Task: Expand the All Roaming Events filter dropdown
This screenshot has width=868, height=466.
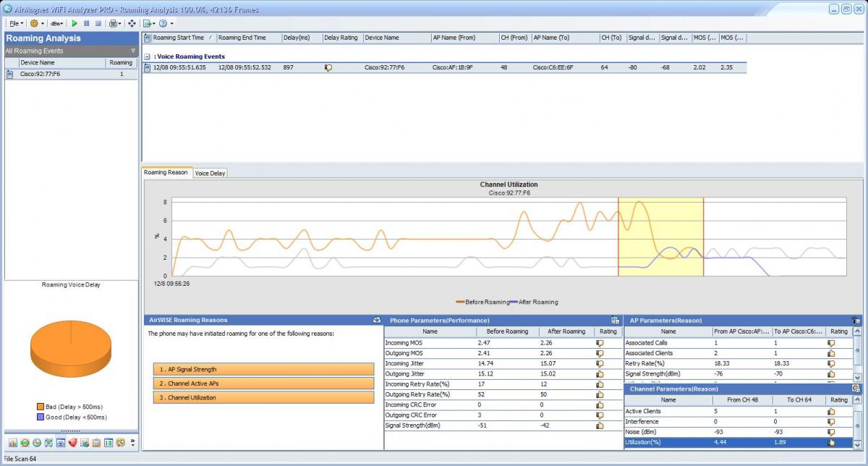Action: [133, 51]
